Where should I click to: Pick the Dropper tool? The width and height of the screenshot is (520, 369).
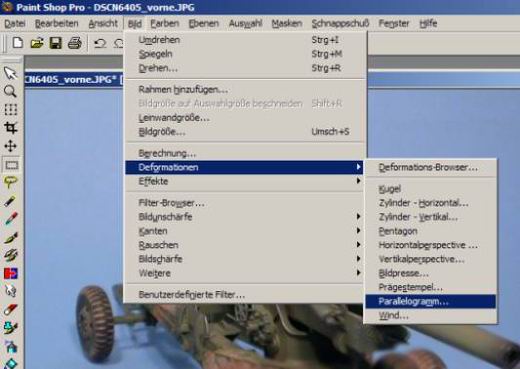click(10, 201)
